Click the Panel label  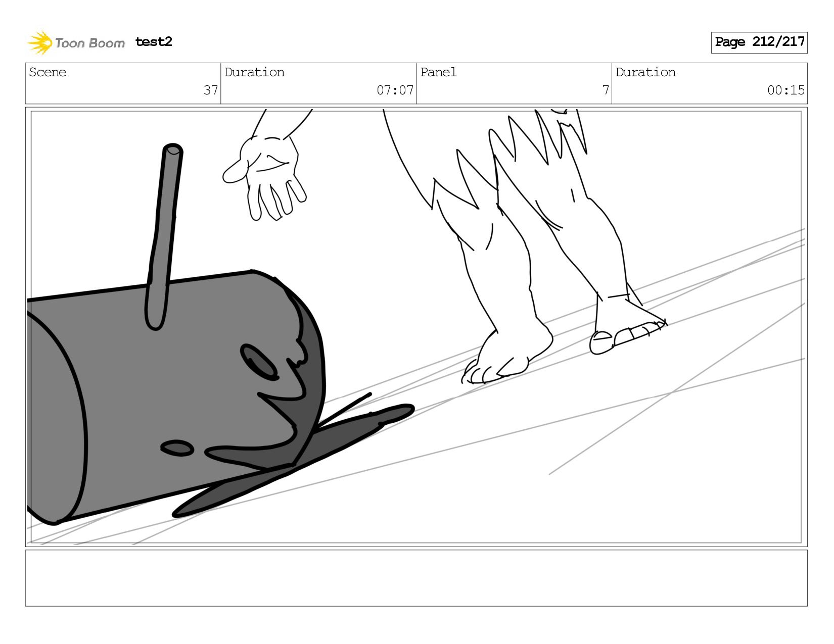pos(438,72)
